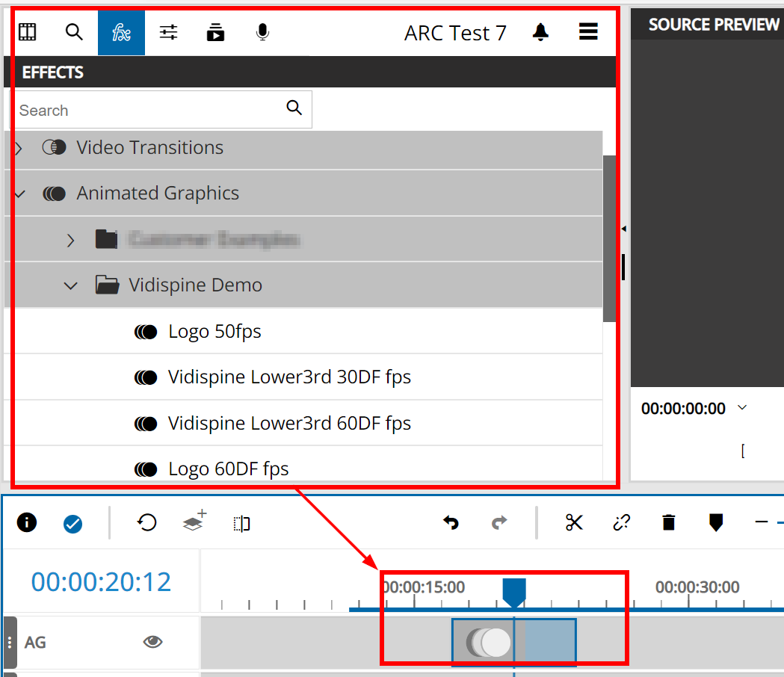Open the media bin filmstrip tab
This screenshot has height=677, width=784.
tap(28, 32)
